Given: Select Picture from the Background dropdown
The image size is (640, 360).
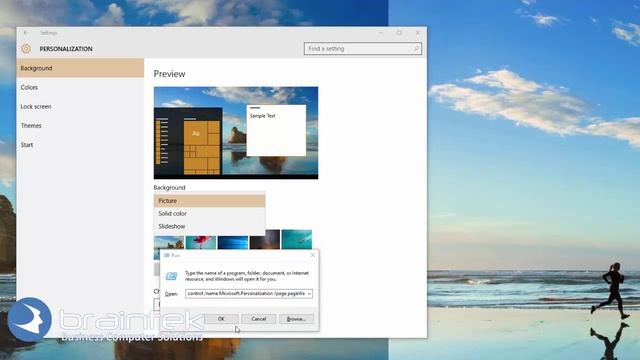Looking at the screenshot, I should (x=209, y=201).
